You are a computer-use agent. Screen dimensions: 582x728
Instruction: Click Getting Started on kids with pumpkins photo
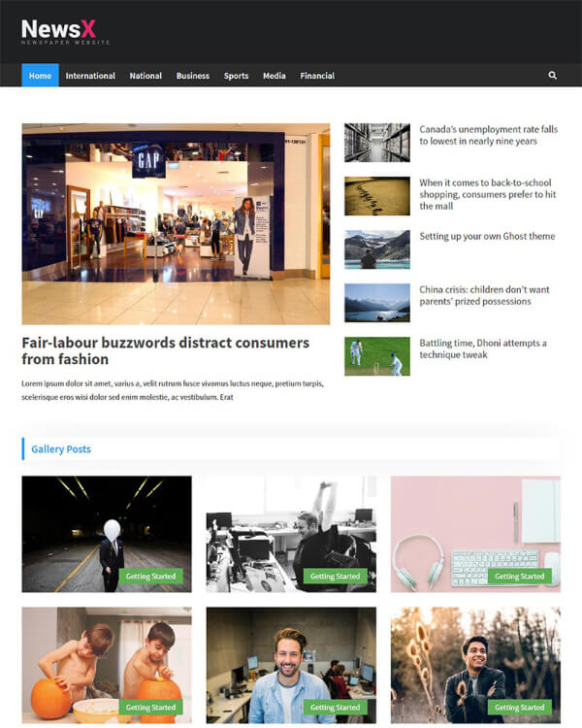150,708
